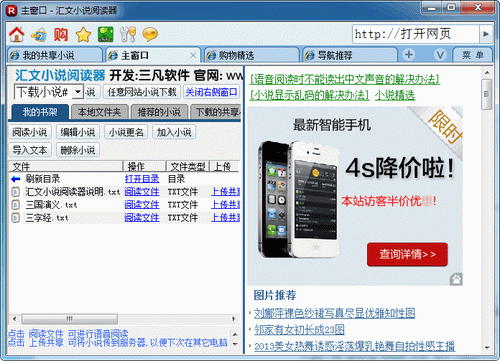Open the V tab list dropdown
Image resolution: width=500 pixels, height=361 pixels.
click(x=440, y=55)
